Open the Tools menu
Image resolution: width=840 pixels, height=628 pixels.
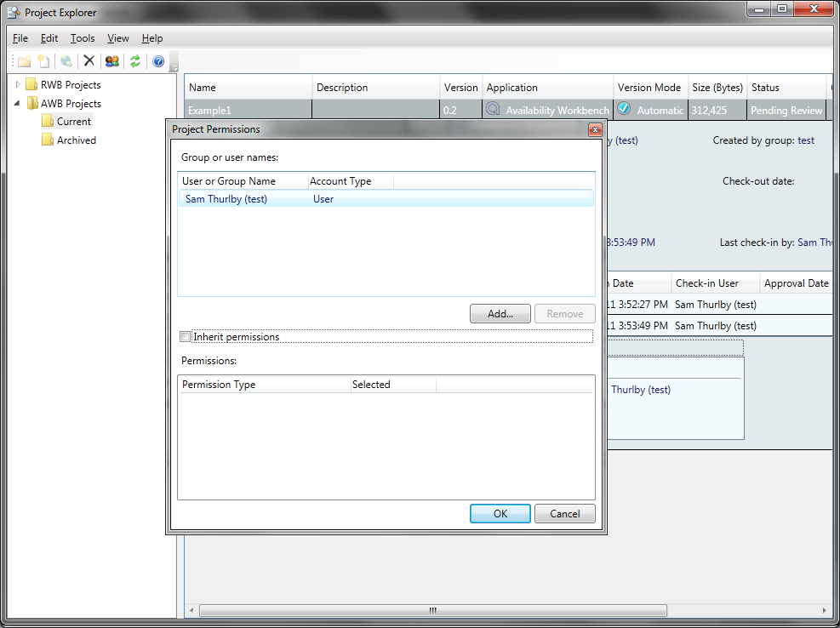coord(83,38)
